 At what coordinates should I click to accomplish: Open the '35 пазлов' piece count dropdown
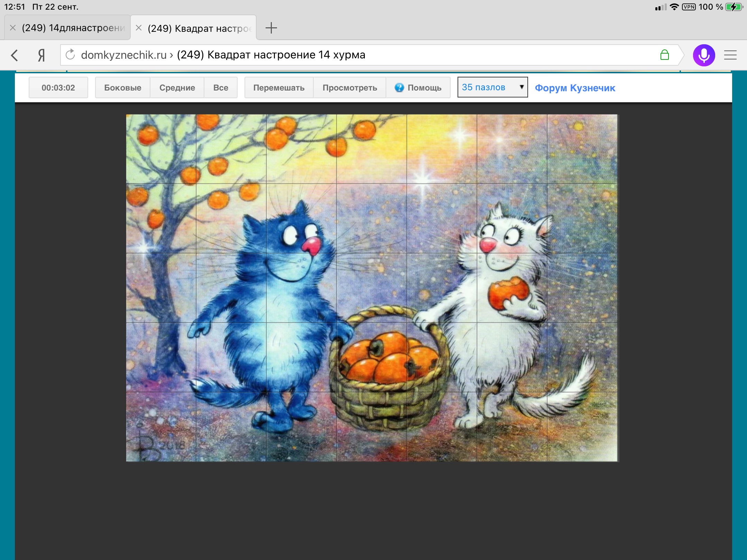[x=492, y=87]
